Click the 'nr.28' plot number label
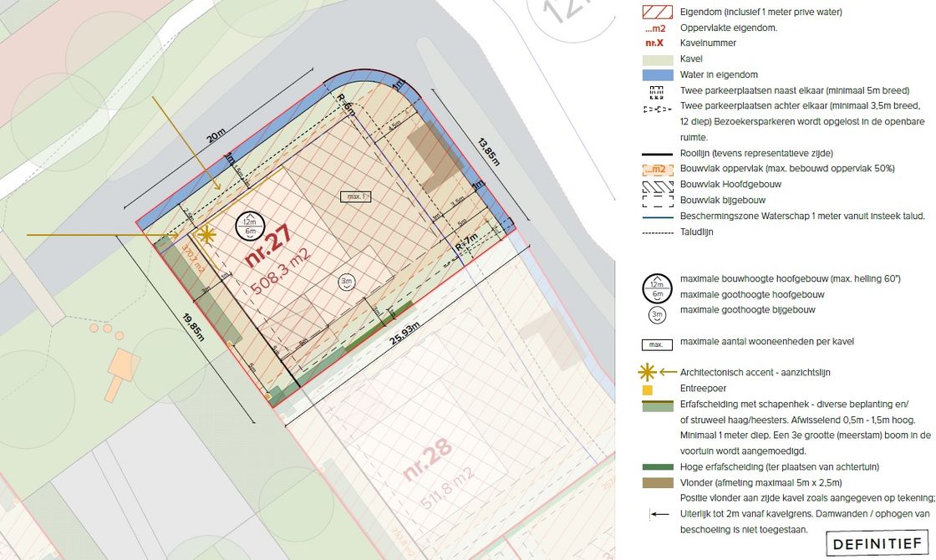Viewport: 936px width, 560px height. pyautogui.click(x=427, y=461)
